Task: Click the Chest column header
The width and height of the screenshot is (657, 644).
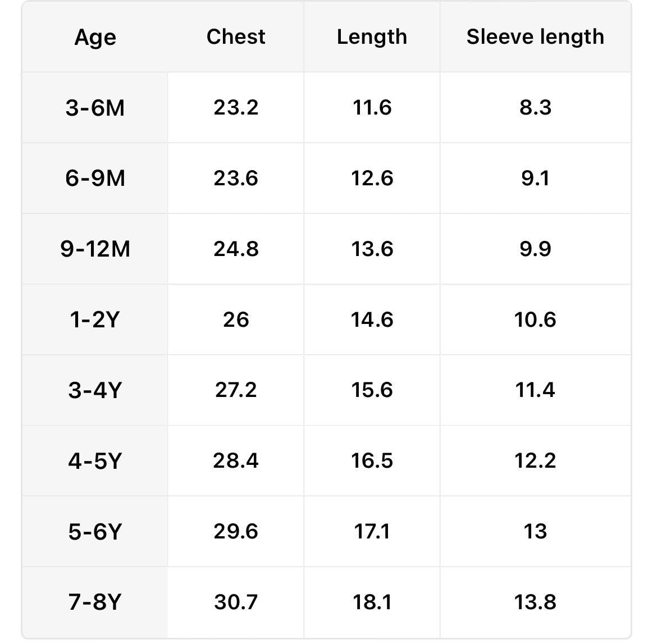Action: [236, 37]
